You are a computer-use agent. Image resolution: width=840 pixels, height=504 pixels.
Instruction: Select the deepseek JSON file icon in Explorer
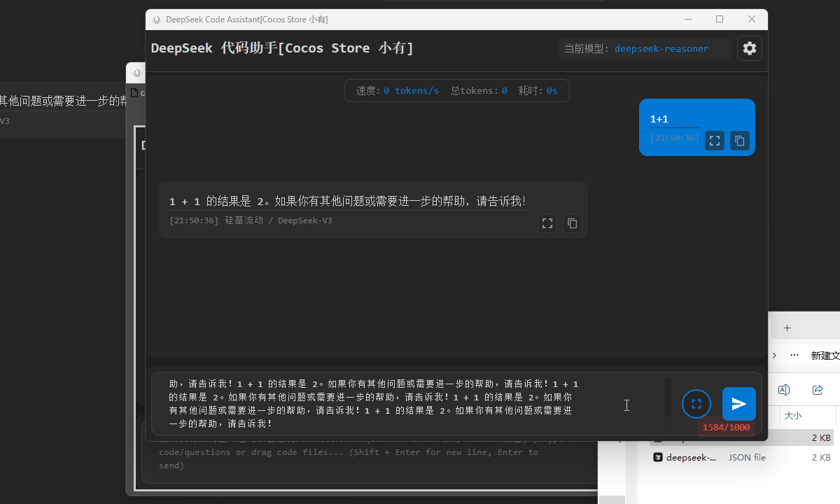click(x=658, y=457)
